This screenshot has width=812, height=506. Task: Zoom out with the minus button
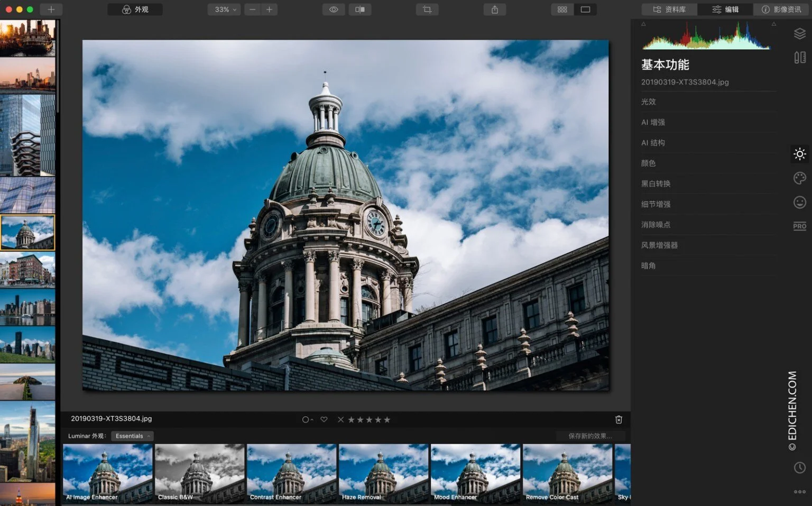[x=253, y=10]
